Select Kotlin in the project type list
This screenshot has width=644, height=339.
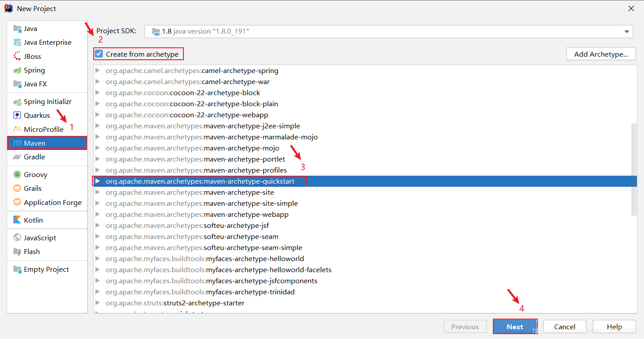(x=47, y=220)
